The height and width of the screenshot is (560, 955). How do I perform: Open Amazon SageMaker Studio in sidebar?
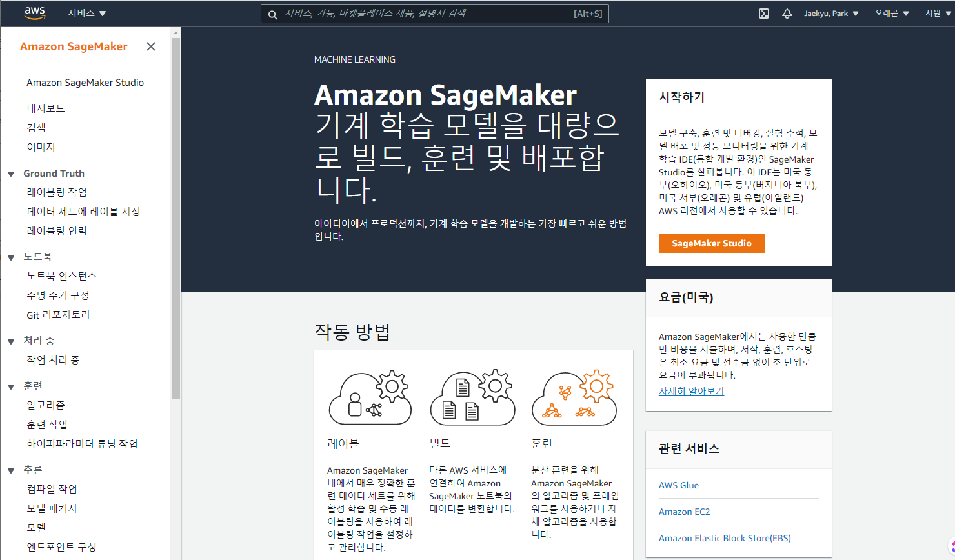[85, 83]
